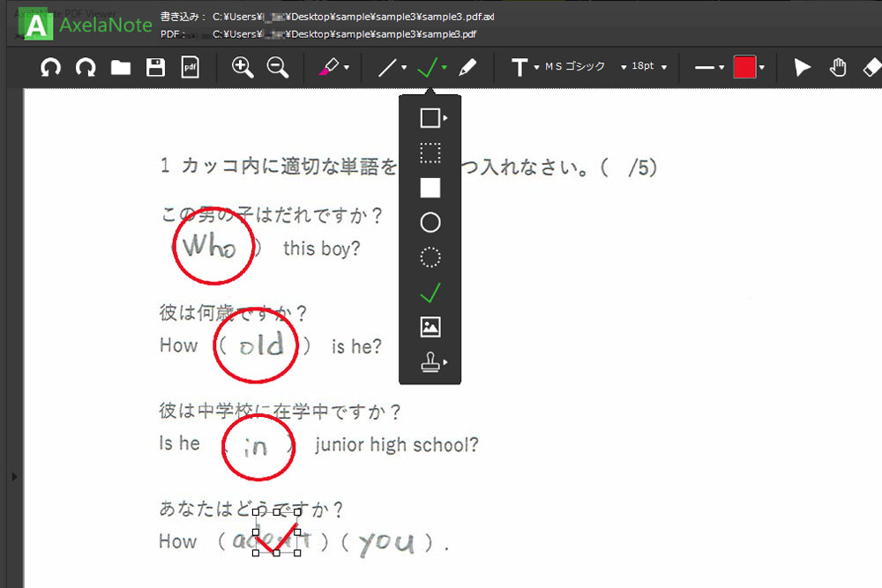882x588 pixels.
Task: Click the undo arrow icon
Action: (x=50, y=68)
